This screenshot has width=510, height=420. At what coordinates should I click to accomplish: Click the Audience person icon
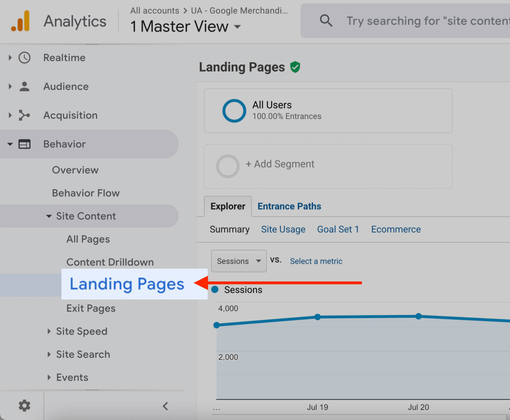pyautogui.click(x=24, y=86)
